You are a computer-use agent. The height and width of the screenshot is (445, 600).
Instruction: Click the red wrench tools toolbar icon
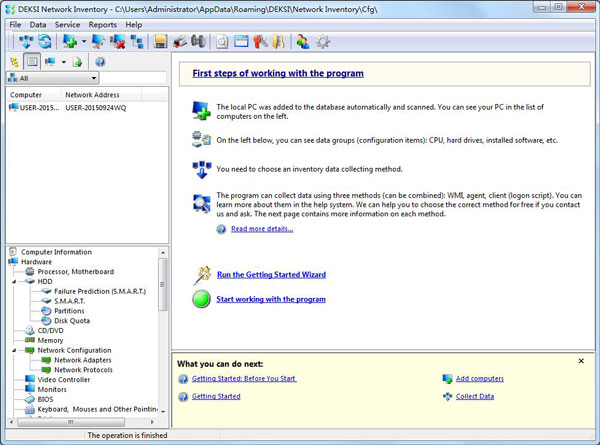pos(260,41)
